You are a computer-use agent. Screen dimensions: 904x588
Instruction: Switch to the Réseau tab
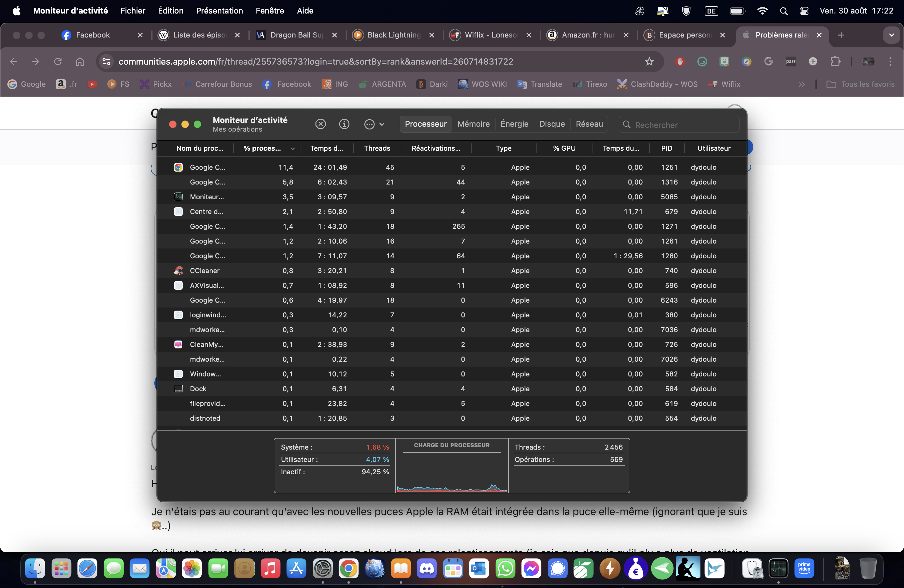pos(589,124)
